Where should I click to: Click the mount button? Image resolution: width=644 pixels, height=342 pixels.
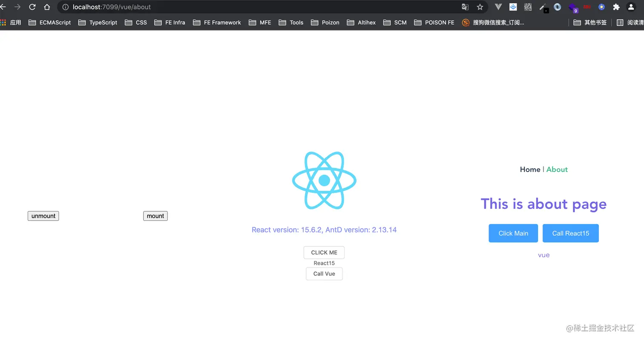click(155, 216)
